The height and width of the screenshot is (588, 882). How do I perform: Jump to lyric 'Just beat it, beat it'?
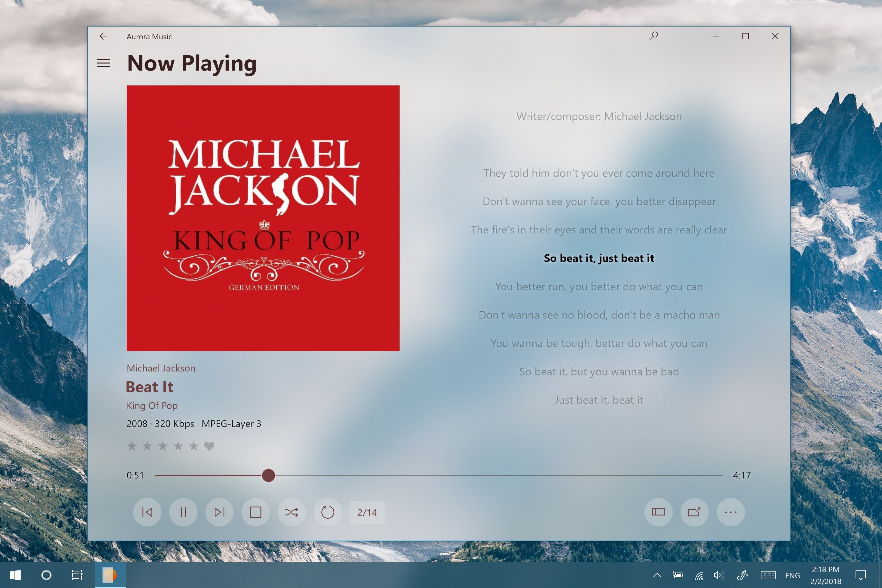click(599, 400)
